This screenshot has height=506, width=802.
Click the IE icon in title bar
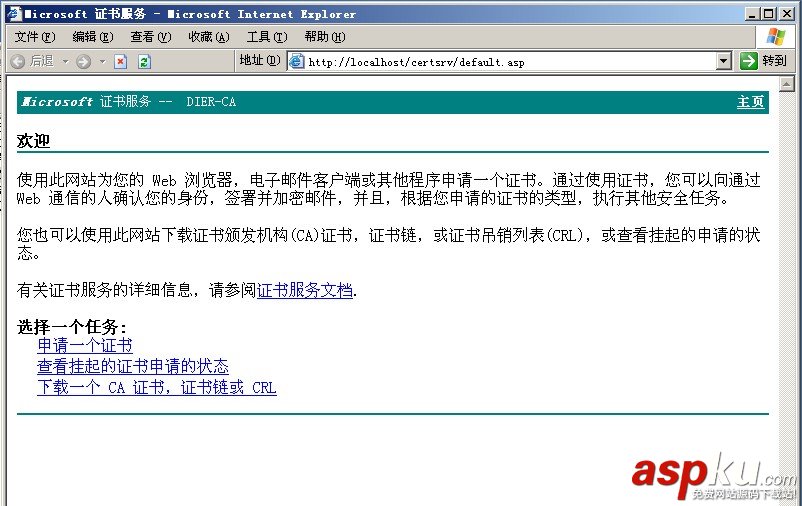point(14,13)
